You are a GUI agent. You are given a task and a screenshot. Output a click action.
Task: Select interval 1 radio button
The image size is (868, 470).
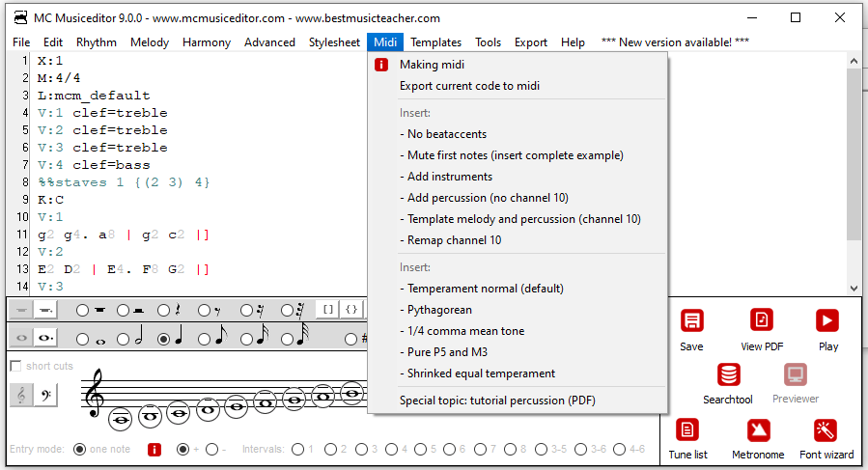point(297,449)
